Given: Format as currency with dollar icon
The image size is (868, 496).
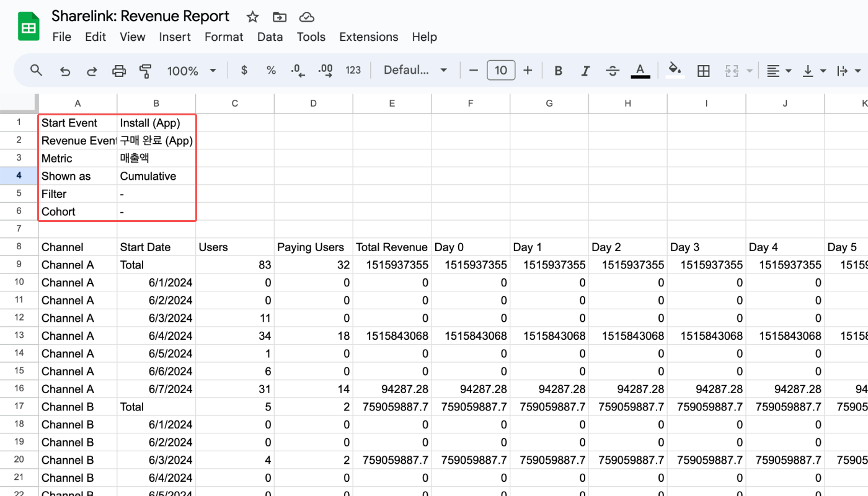Looking at the screenshot, I should tap(244, 71).
